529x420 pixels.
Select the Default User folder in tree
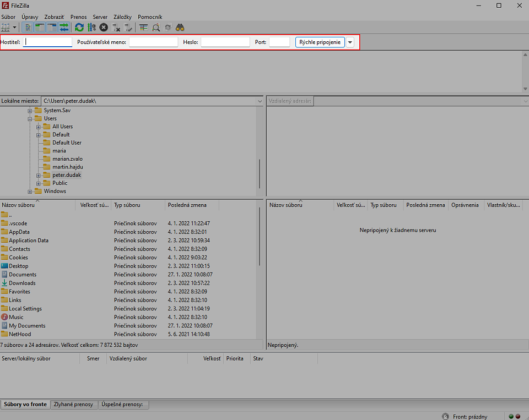(67, 143)
